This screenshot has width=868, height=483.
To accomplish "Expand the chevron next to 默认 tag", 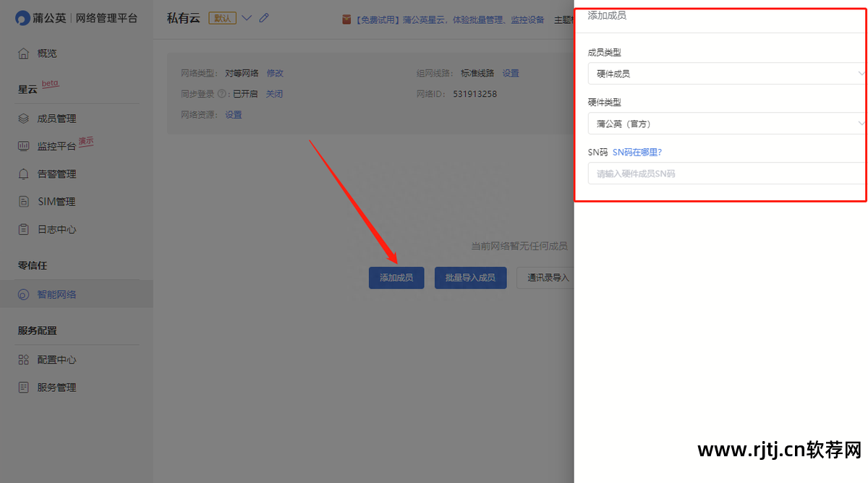I will (247, 18).
